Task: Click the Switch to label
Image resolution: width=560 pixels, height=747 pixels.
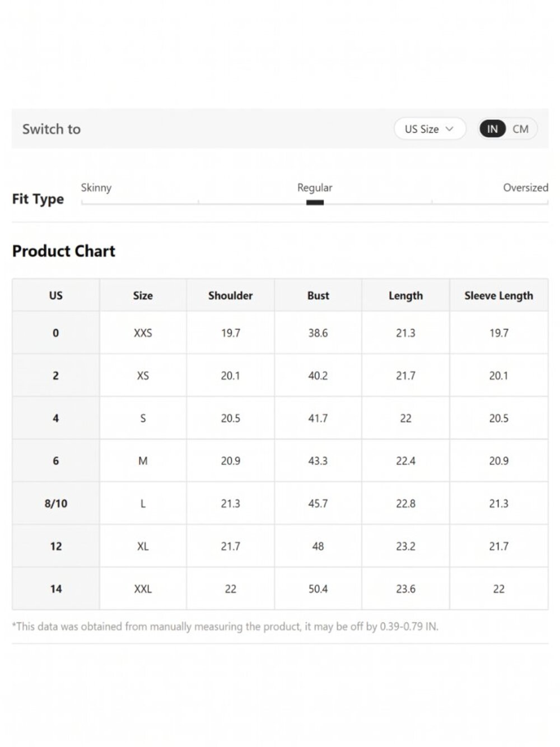Action: [x=52, y=129]
